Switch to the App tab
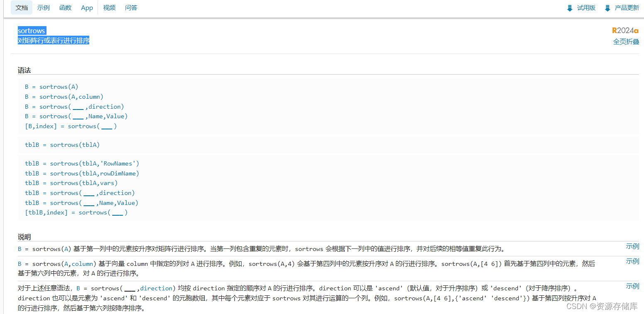This screenshot has height=314, width=644. [x=87, y=7]
